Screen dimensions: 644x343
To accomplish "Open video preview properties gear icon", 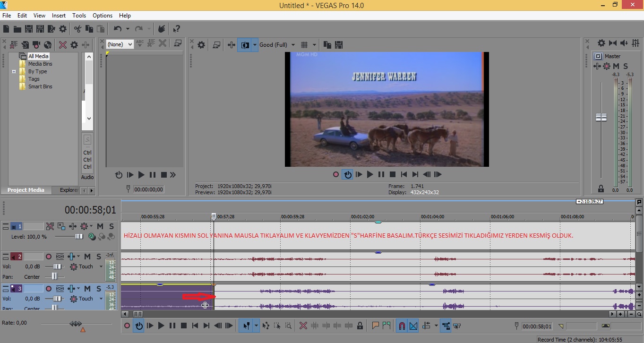I will [201, 45].
